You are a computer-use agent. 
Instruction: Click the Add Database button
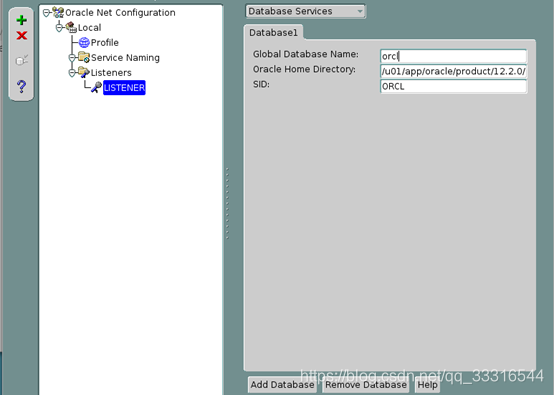[x=282, y=385]
